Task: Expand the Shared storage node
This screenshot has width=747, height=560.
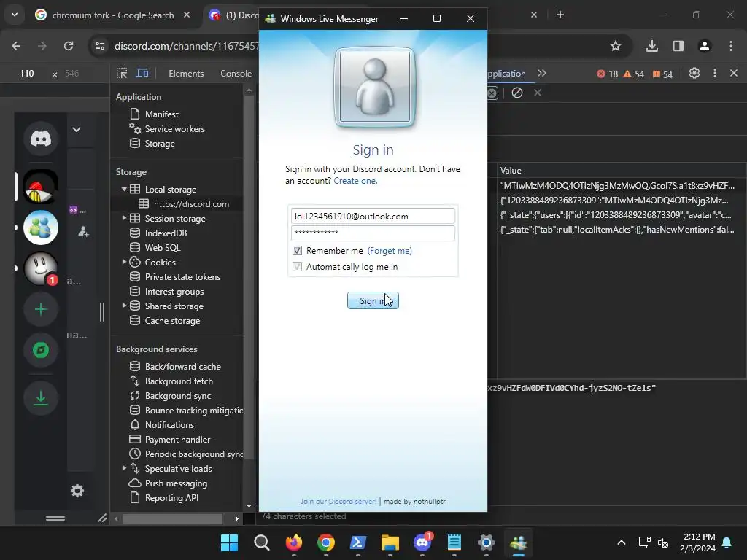Action: pos(124,306)
